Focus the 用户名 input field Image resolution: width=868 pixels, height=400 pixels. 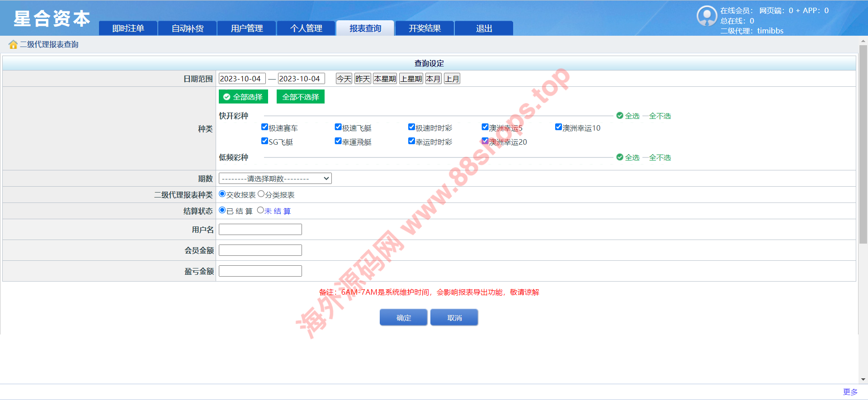coord(260,230)
